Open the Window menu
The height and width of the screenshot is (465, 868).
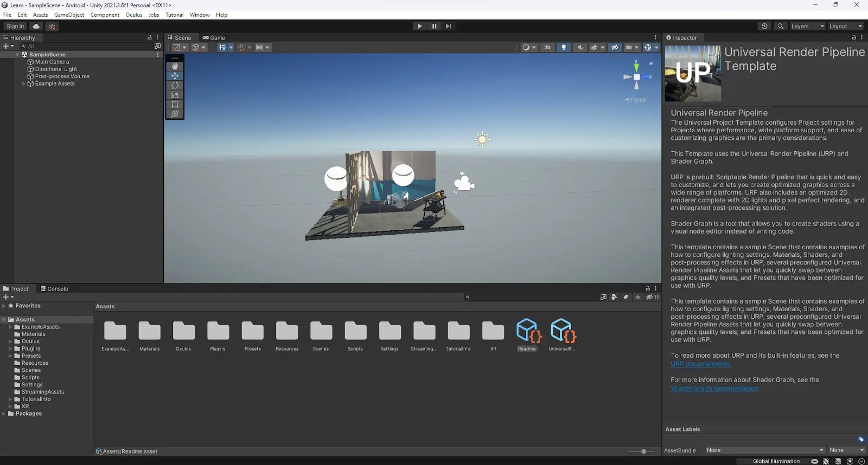[x=200, y=15]
